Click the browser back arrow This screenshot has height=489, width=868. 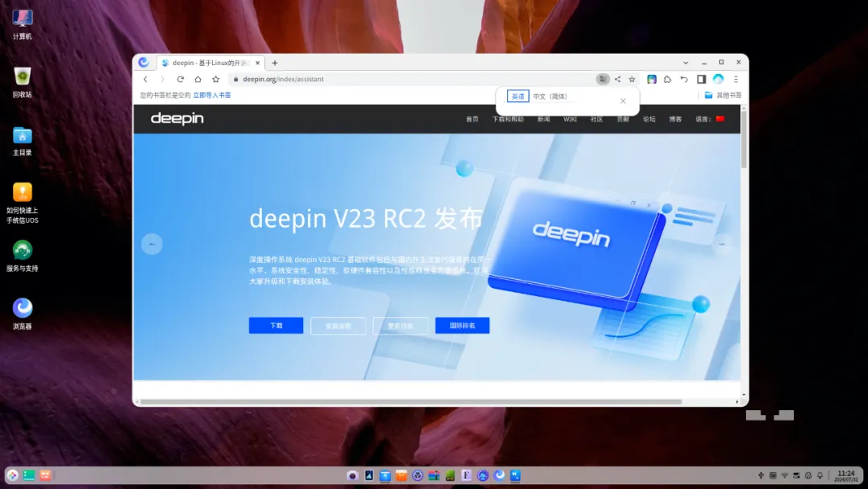(x=145, y=79)
